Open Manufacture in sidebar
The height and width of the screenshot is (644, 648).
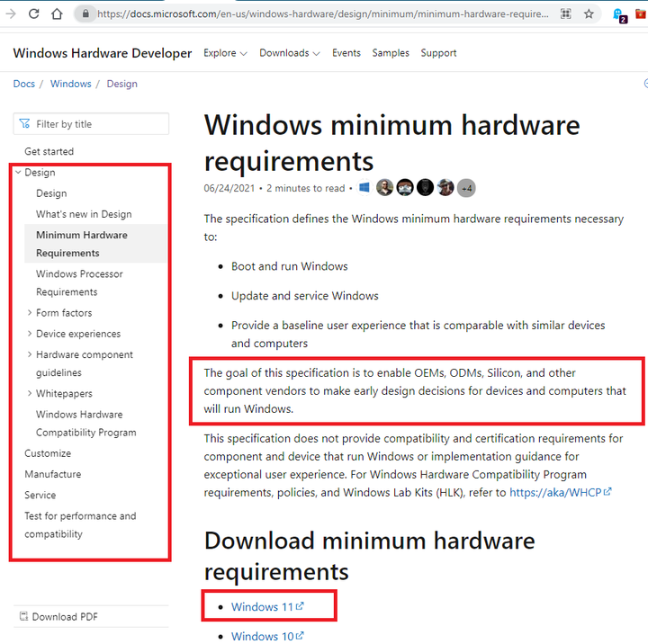coord(52,474)
